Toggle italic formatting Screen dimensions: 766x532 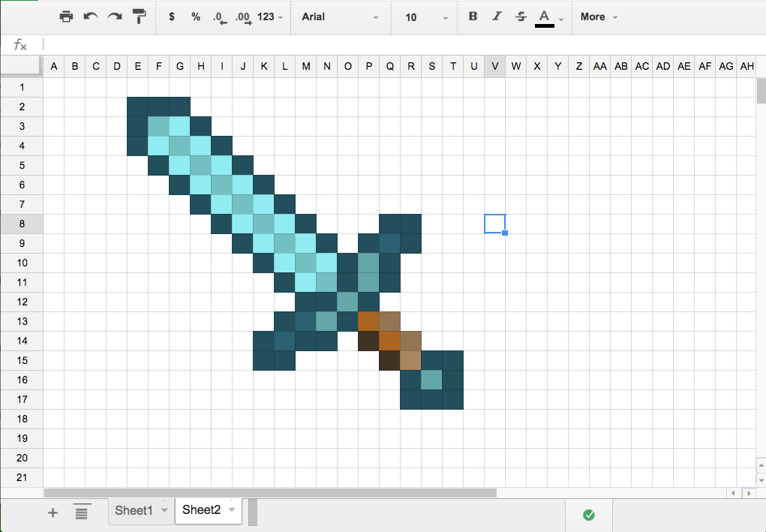[497, 17]
